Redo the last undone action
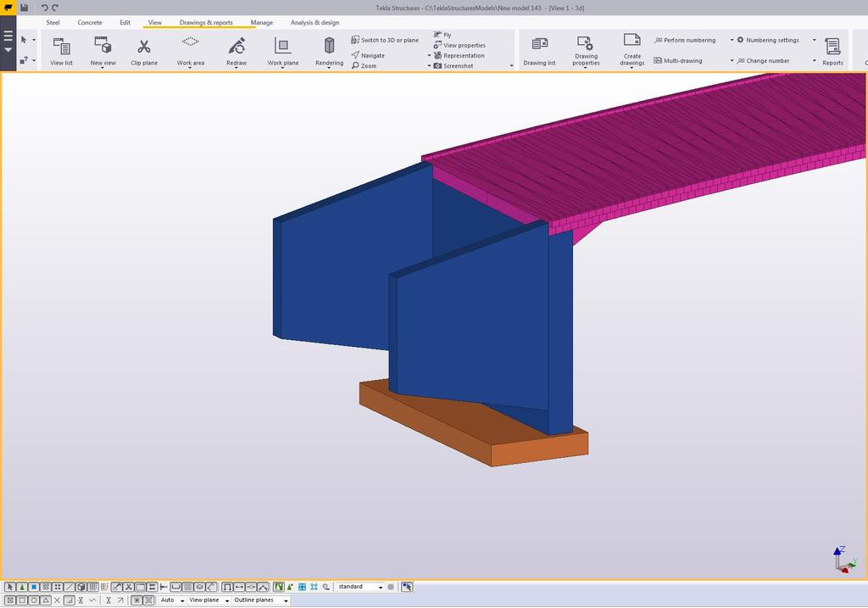 (55, 8)
